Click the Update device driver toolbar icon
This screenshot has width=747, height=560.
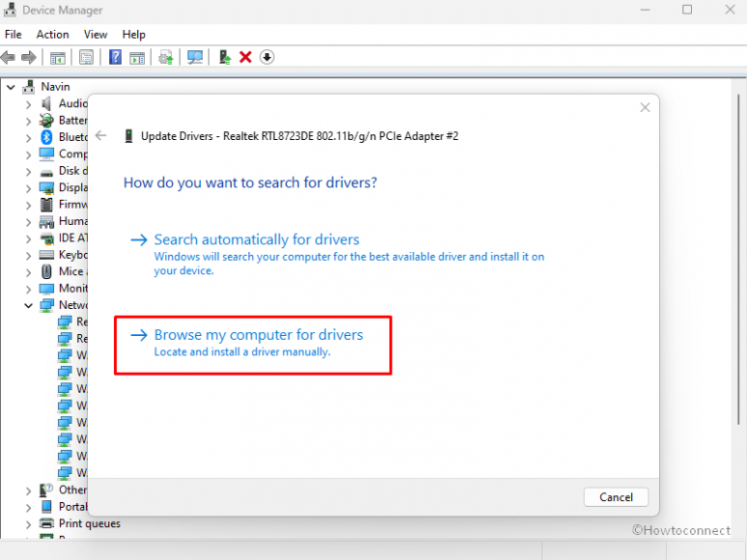pyautogui.click(x=166, y=58)
